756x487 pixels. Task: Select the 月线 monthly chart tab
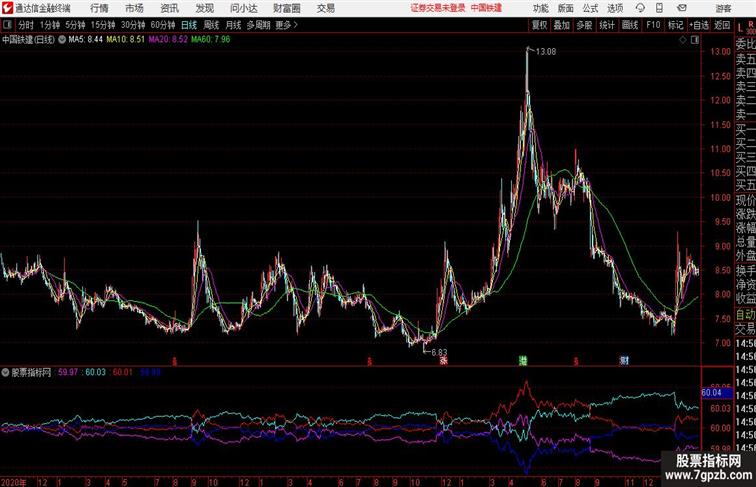tap(233, 25)
